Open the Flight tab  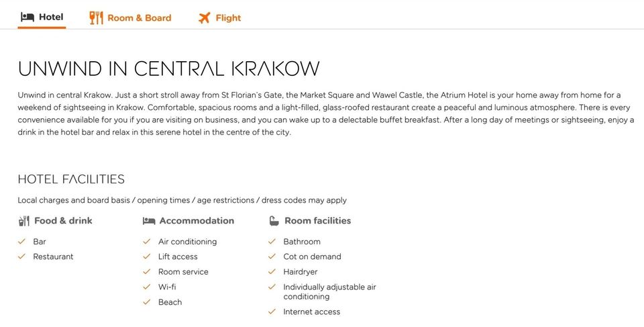click(x=219, y=17)
